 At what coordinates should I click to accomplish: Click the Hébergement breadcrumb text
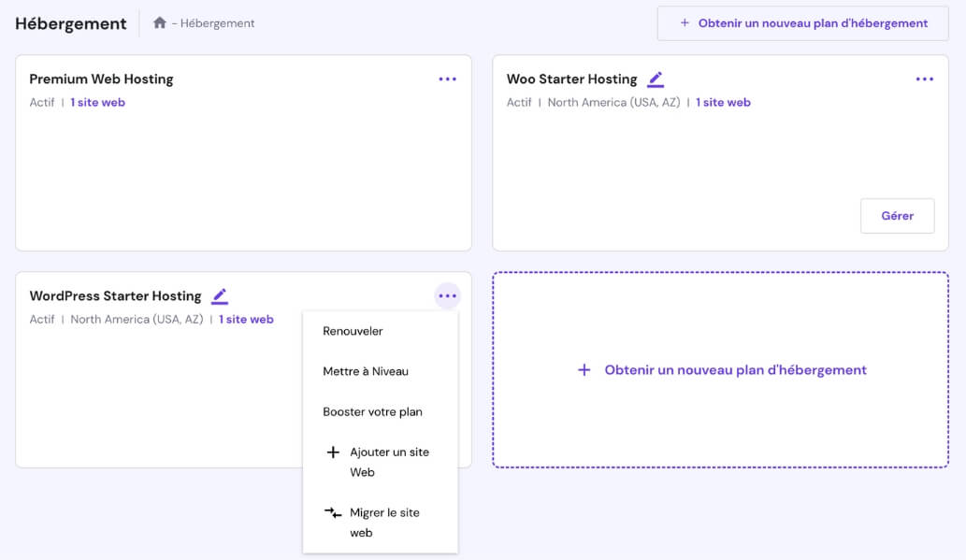[x=217, y=23]
